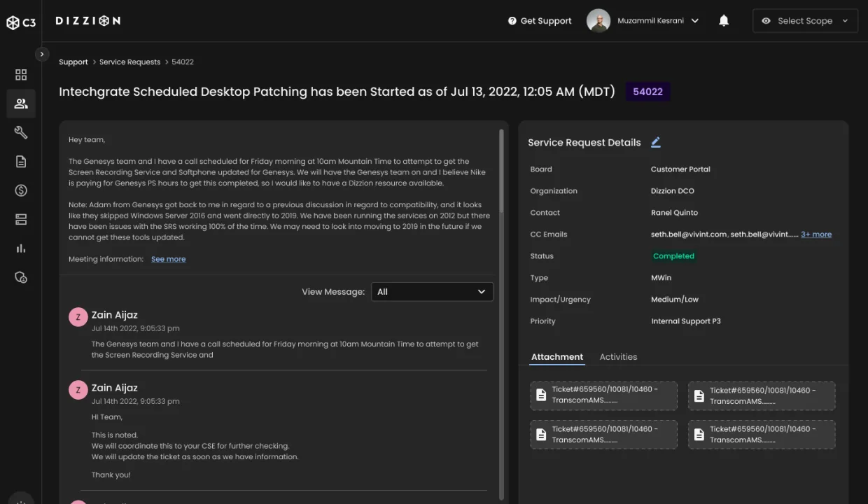The height and width of the screenshot is (504, 868).
Task: Switch to the Attachment tab
Action: (x=557, y=357)
